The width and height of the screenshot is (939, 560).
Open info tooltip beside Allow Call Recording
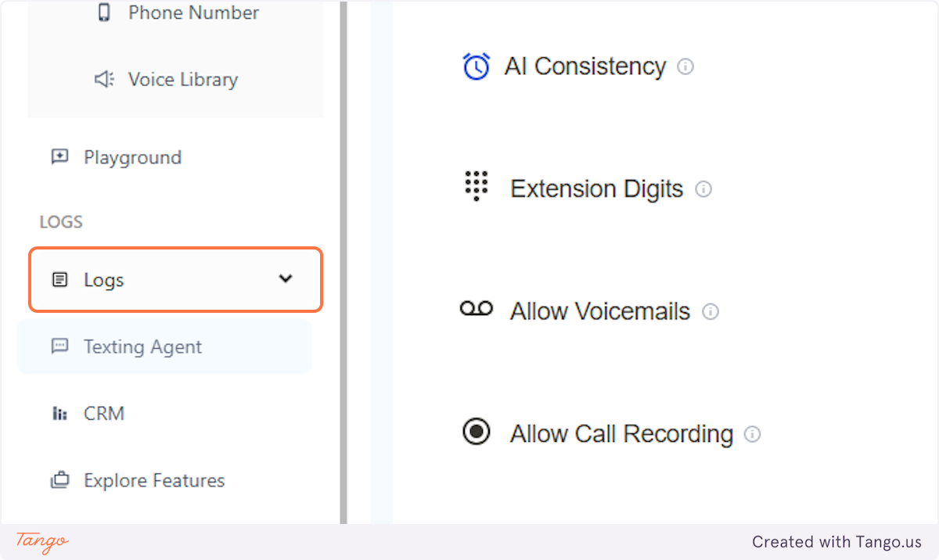(x=752, y=434)
